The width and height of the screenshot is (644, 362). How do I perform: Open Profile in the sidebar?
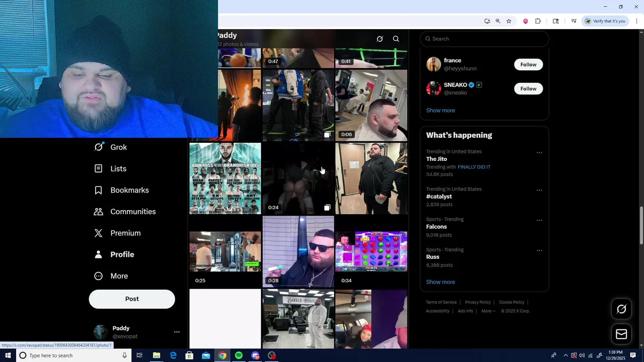pos(115,254)
